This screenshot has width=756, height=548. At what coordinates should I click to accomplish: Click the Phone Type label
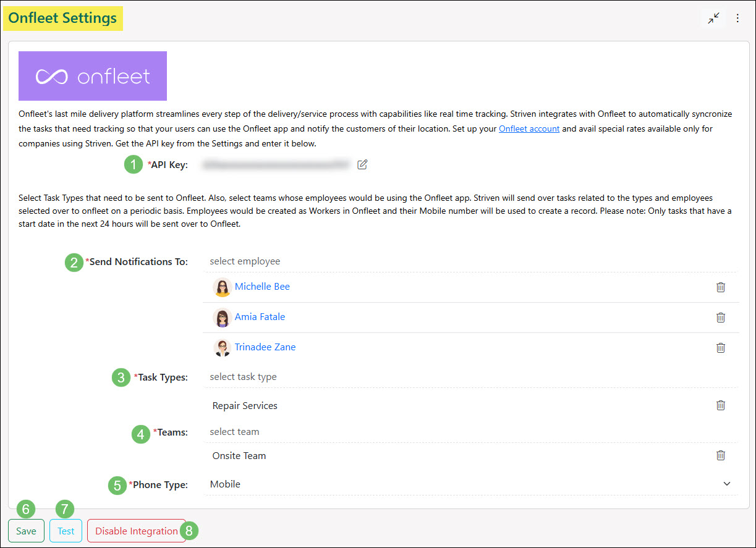pyautogui.click(x=158, y=485)
